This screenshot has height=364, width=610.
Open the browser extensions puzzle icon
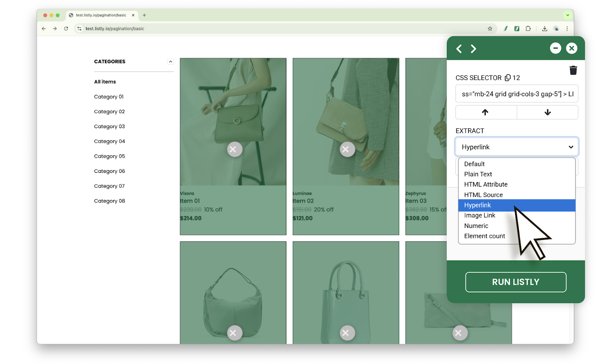528,29
